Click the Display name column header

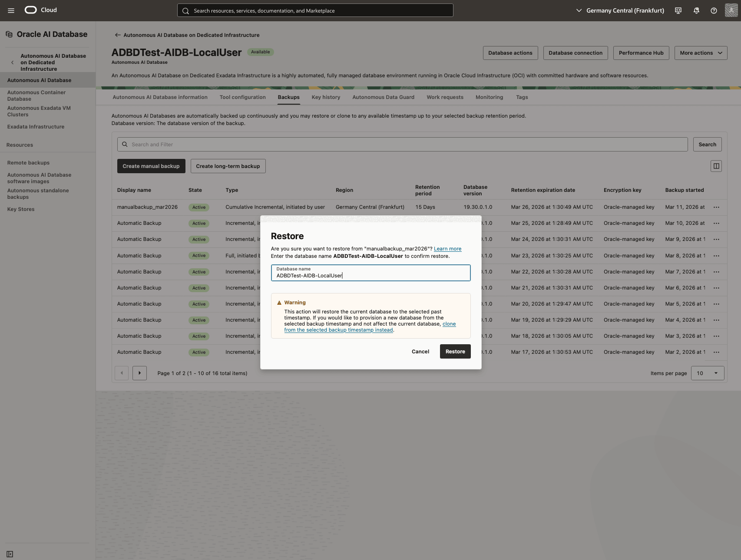click(134, 190)
